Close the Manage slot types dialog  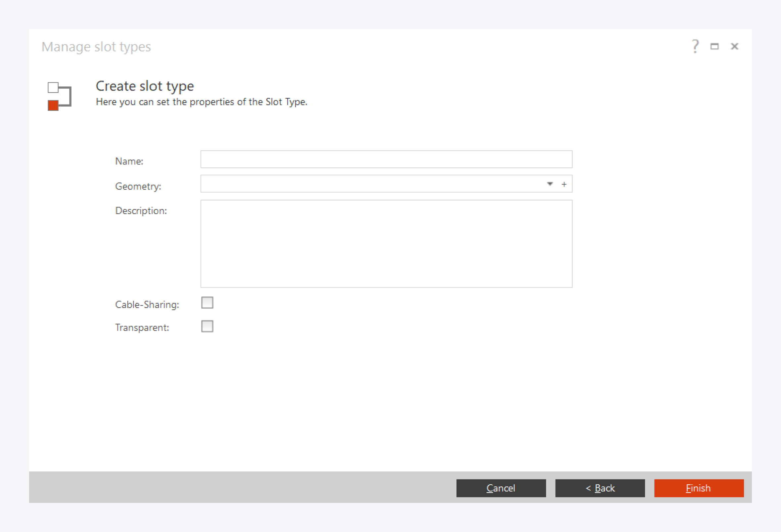735,46
